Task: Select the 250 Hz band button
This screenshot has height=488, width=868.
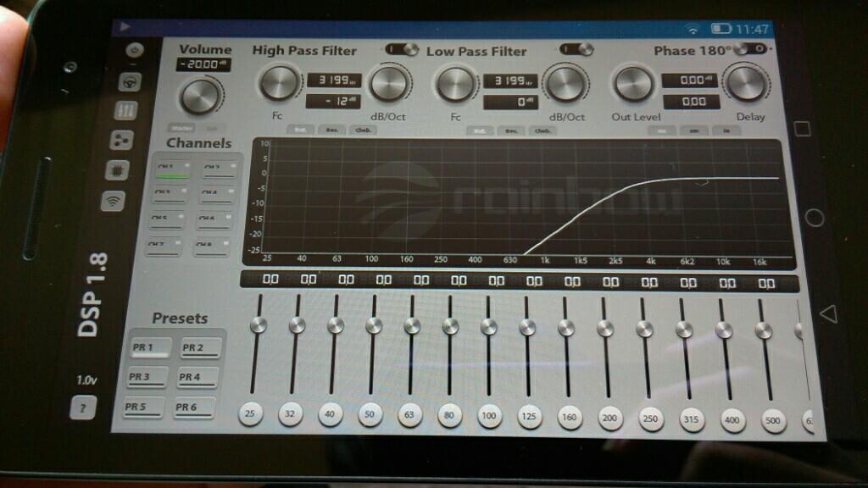Action: 650,419
